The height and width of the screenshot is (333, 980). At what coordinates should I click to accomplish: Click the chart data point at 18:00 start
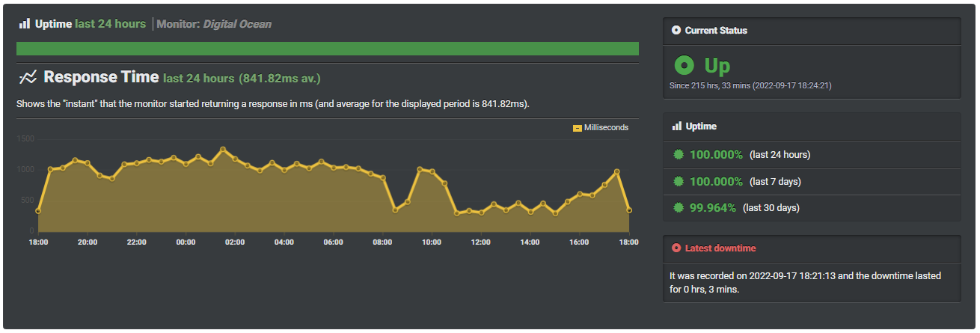click(38, 211)
